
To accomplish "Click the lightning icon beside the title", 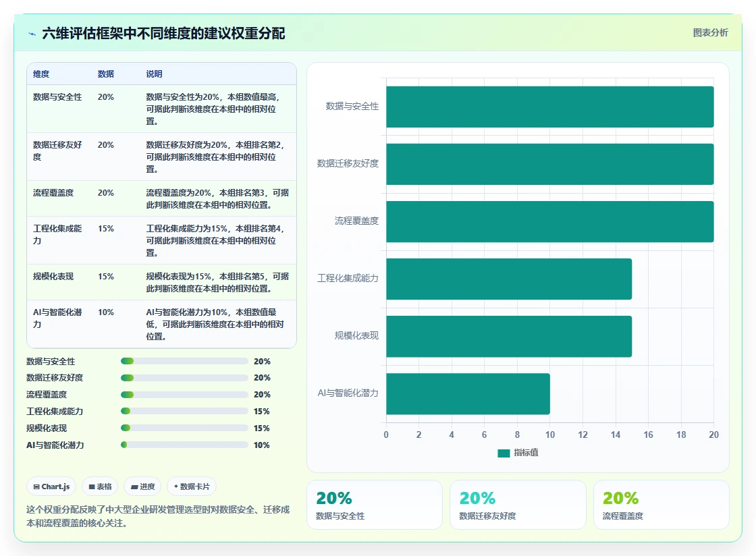I will pos(32,34).
